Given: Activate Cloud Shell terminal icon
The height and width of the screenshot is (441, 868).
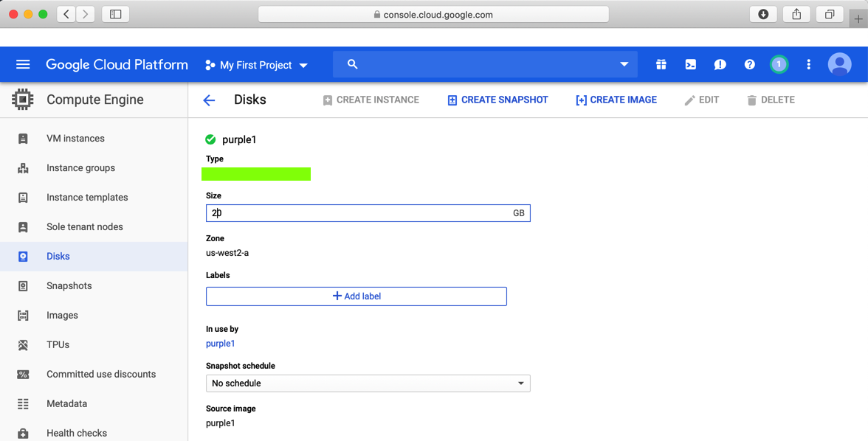Looking at the screenshot, I should tap(690, 65).
